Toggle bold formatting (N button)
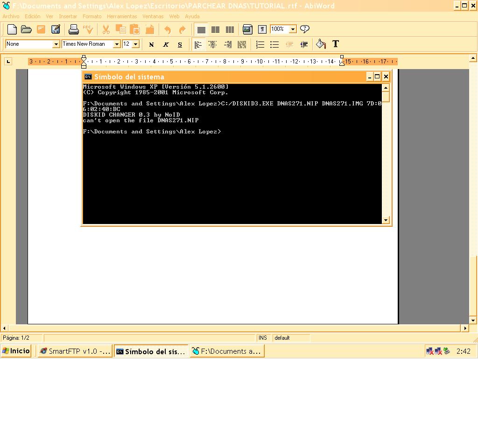Image resolution: width=478 pixels, height=448 pixels. point(151,44)
